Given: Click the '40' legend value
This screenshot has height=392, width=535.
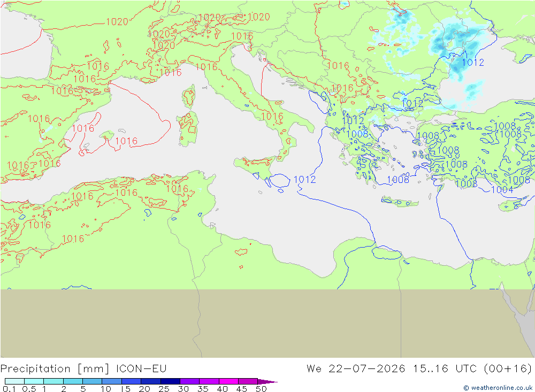Looking at the screenshot, I should (223, 389).
